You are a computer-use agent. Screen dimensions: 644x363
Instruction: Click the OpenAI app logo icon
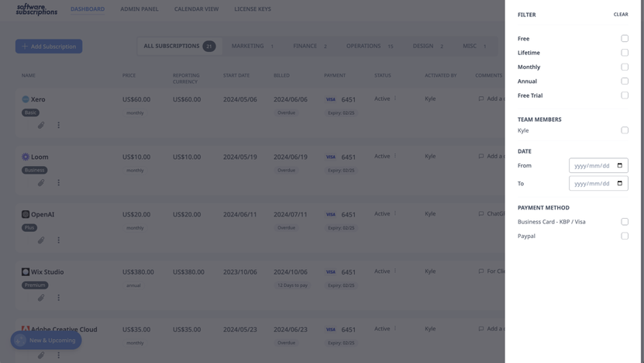pyautogui.click(x=26, y=214)
